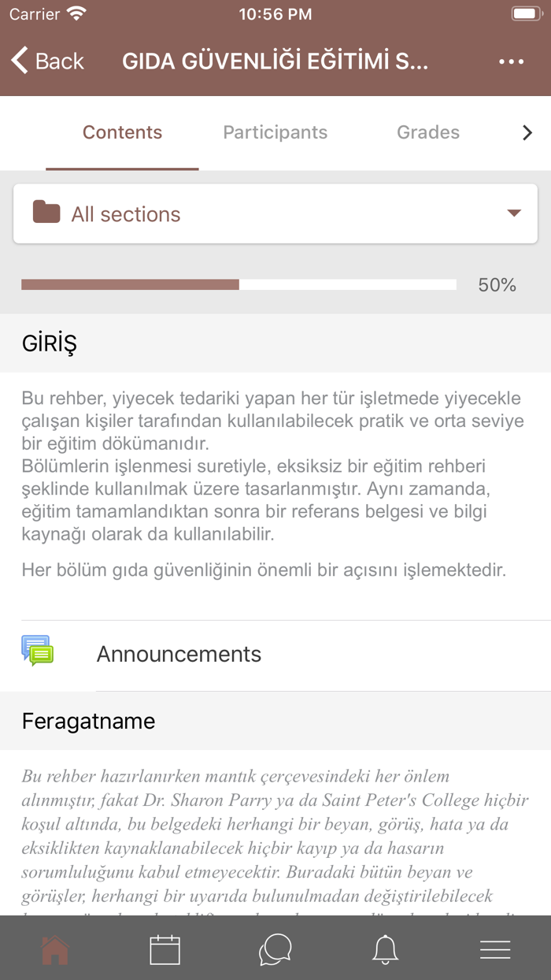Viewport: 551px width, 980px height.
Task: Go back using the Back button
Action: (48, 61)
